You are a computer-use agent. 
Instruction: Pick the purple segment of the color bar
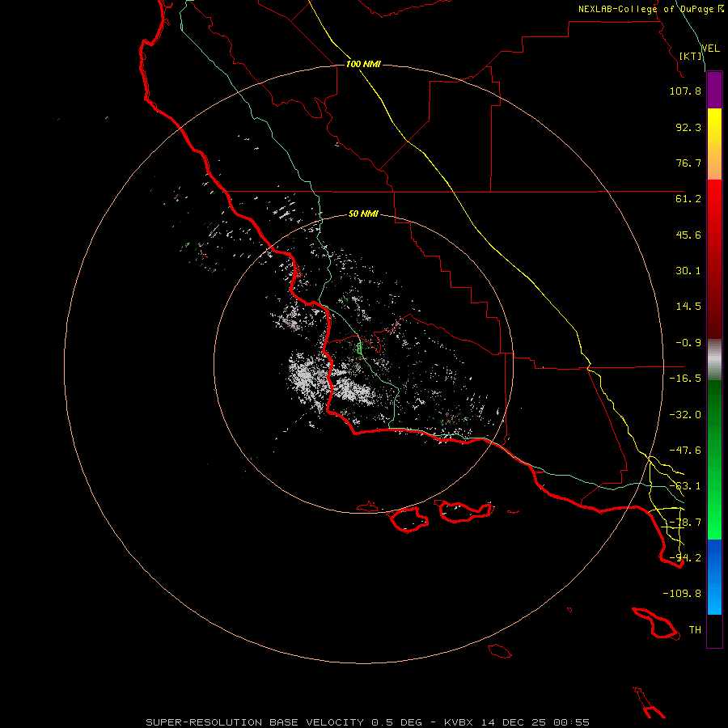pos(714,90)
